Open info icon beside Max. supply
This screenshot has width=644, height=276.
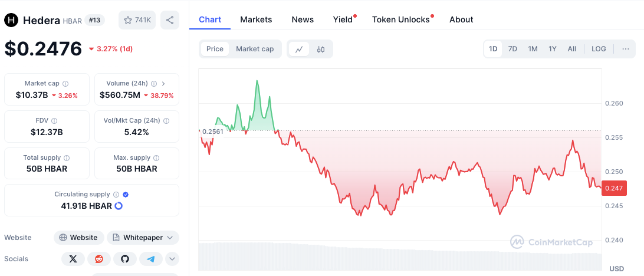(156, 157)
